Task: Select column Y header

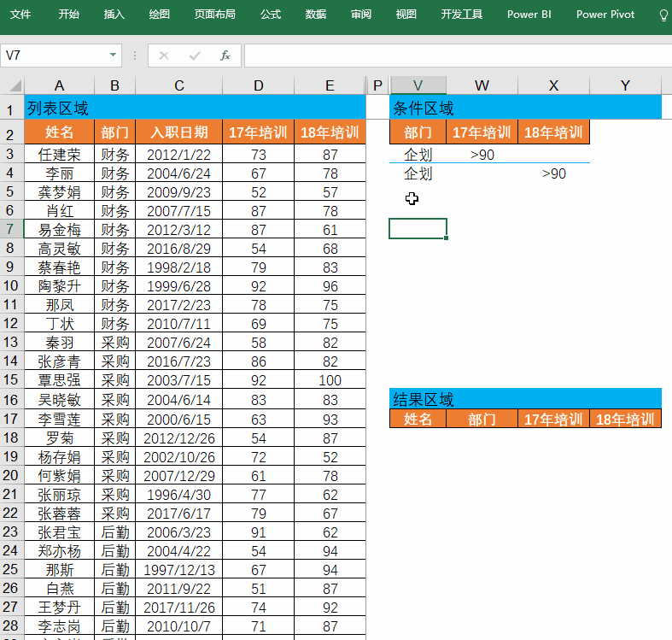Action: tap(625, 85)
